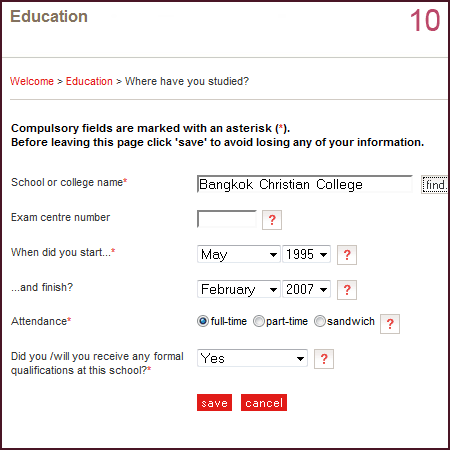Show help for Attendance options
Viewport: 450px width, 450px height.
point(390,324)
